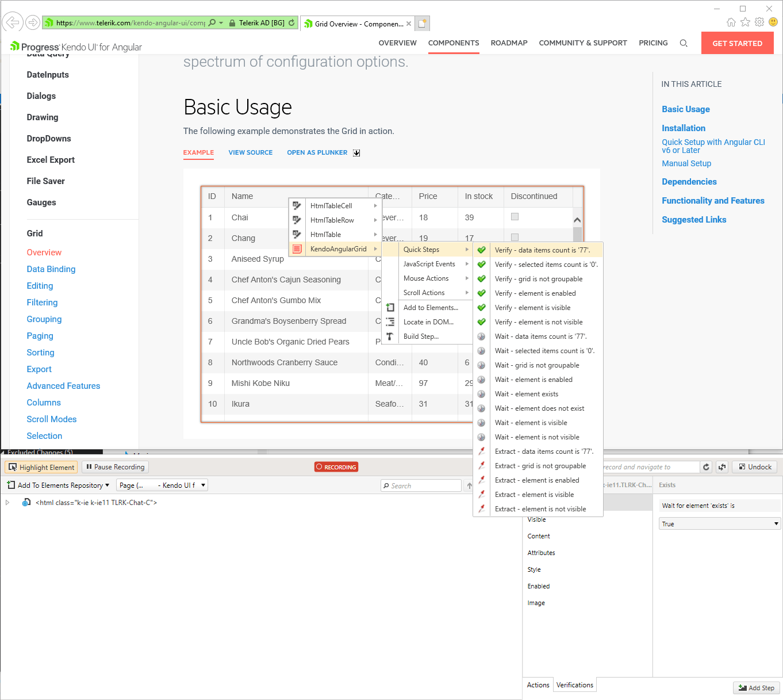Toggle the Highlight Element button
Image resolution: width=783 pixels, height=700 pixels.
[x=41, y=467]
